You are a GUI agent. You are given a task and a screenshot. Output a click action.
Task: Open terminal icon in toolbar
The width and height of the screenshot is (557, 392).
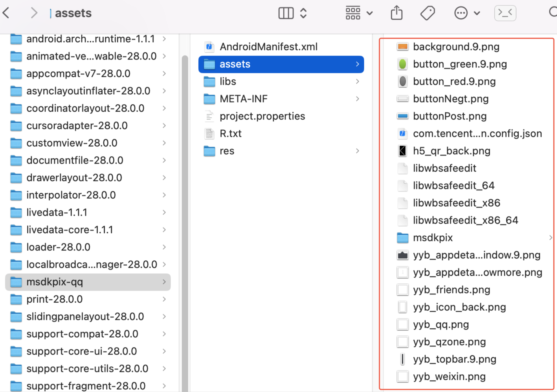pyautogui.click(x=505, y=13)
